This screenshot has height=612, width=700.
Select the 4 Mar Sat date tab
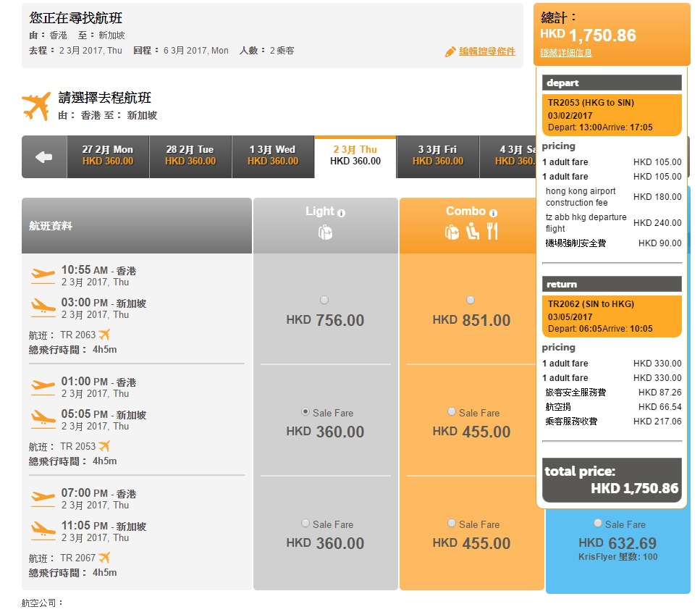point(508,156)
